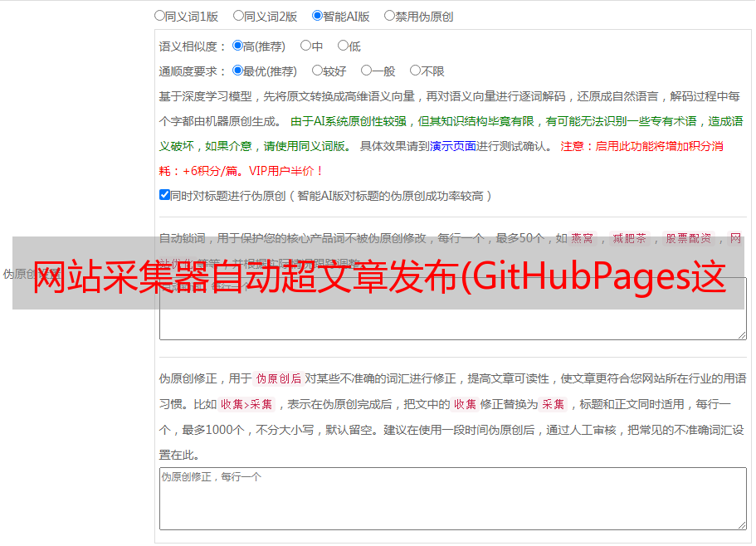Choose 较好 for 通顺度要求

coord(317,71)
